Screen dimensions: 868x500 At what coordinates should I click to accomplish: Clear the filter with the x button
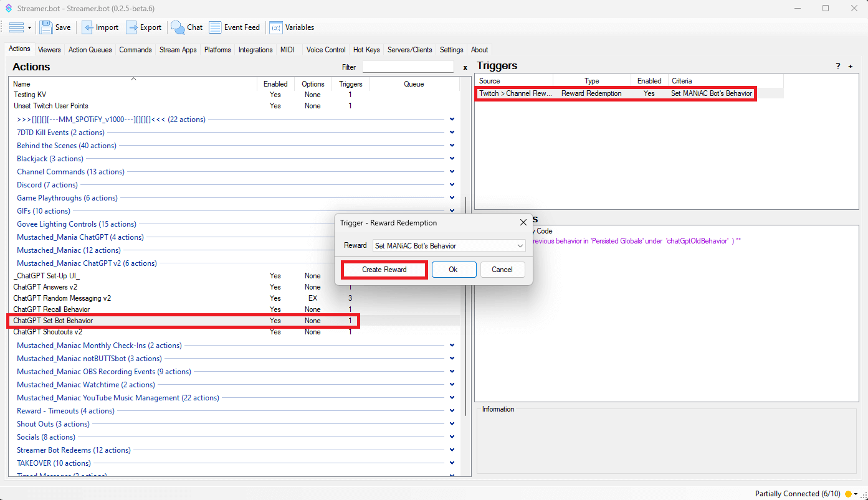(465, 67)
